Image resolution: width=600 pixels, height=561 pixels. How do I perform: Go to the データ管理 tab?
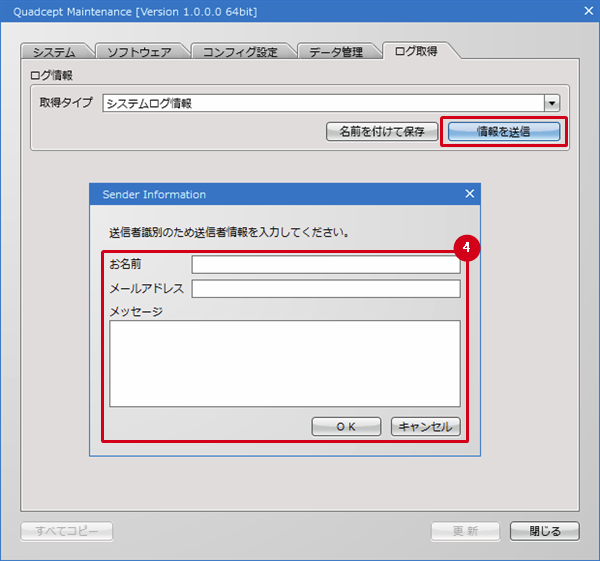pyautogui.click(x=335, y=51)
